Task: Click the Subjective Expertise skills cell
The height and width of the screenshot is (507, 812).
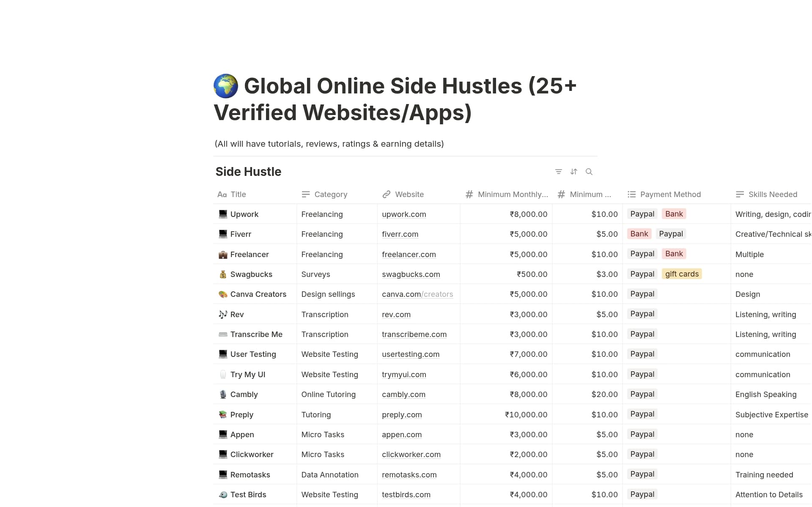Action: (771, 414)
